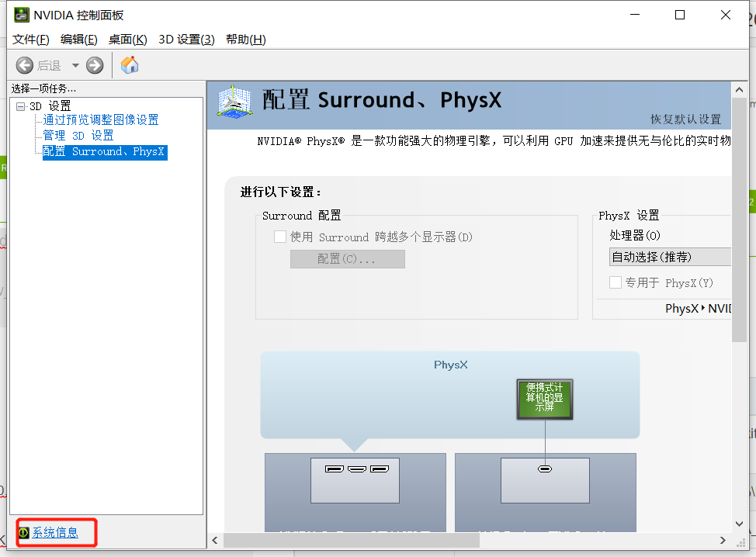Open the 文件(F) menu
The height and width of the screenshot is (557, 756).
tap(31, 40)
